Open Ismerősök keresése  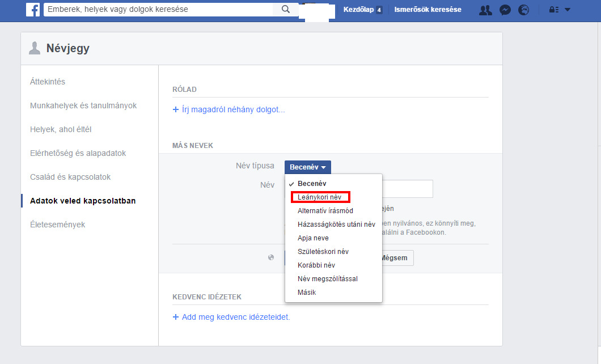click(x=428, y=10)
